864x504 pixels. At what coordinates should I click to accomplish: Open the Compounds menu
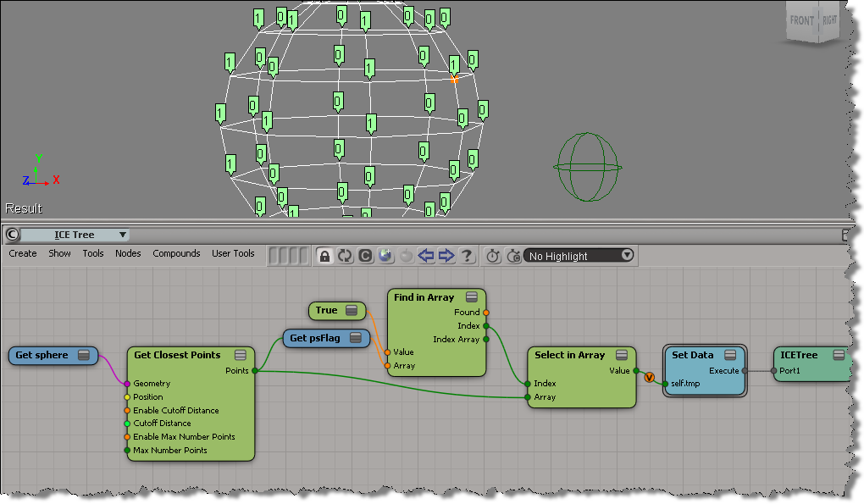(x=176, y=253)
